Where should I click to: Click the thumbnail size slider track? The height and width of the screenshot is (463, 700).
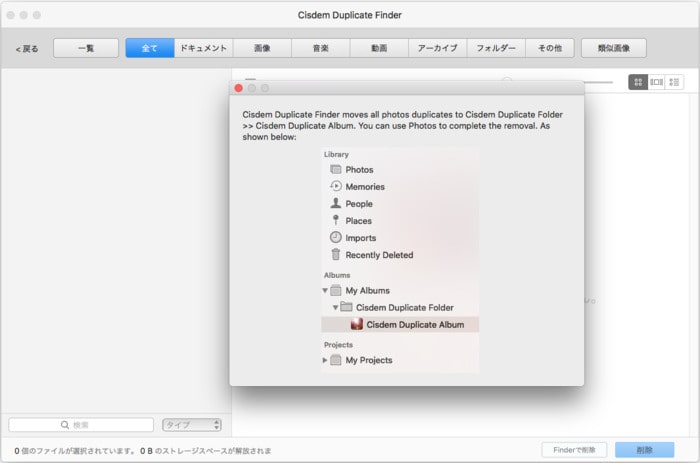point(598,82)
